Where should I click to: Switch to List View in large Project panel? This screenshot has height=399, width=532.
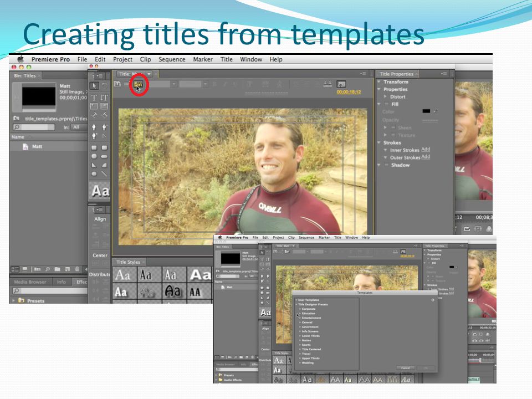pyautogui.click(x=16, y=269)
